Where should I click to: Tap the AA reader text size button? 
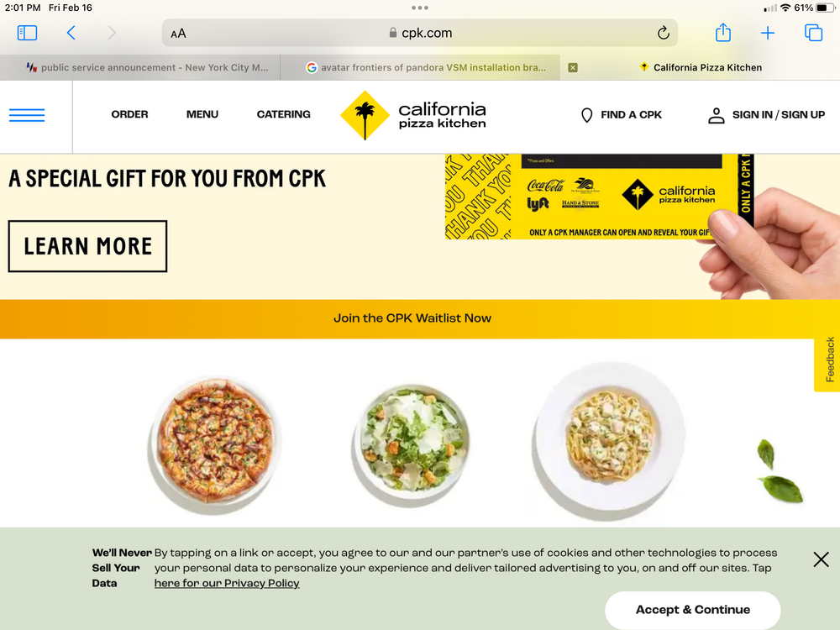178,34
